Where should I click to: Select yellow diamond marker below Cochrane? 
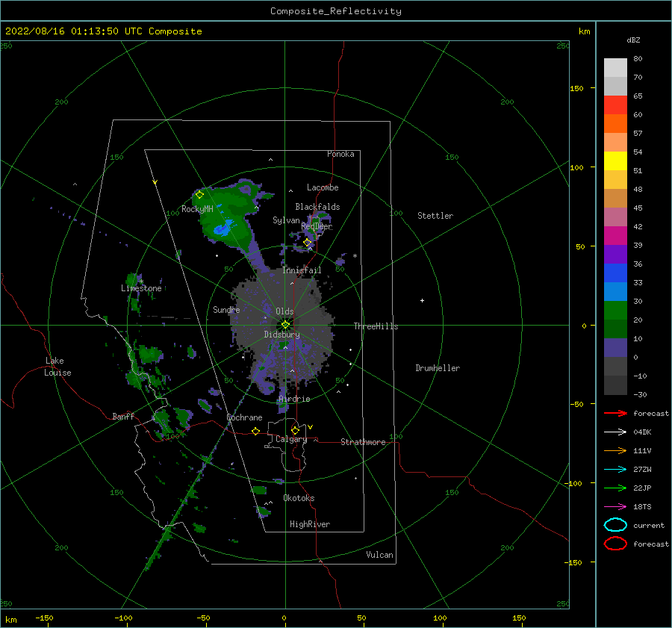pyautogui.click(x=256, y=432)
